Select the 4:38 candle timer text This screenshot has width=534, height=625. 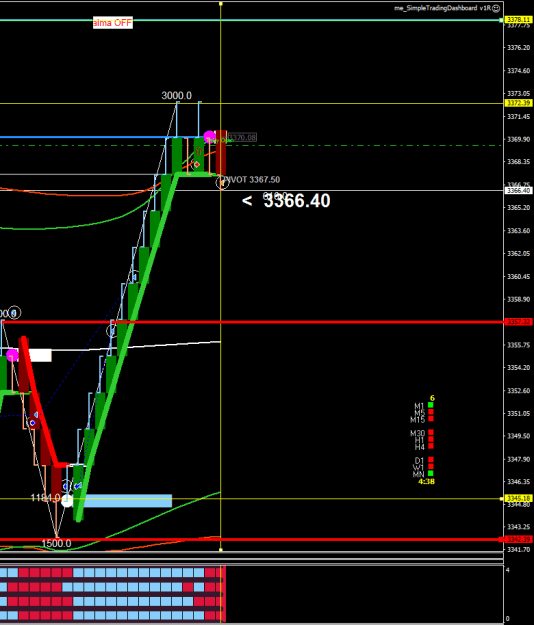point(426,482)
